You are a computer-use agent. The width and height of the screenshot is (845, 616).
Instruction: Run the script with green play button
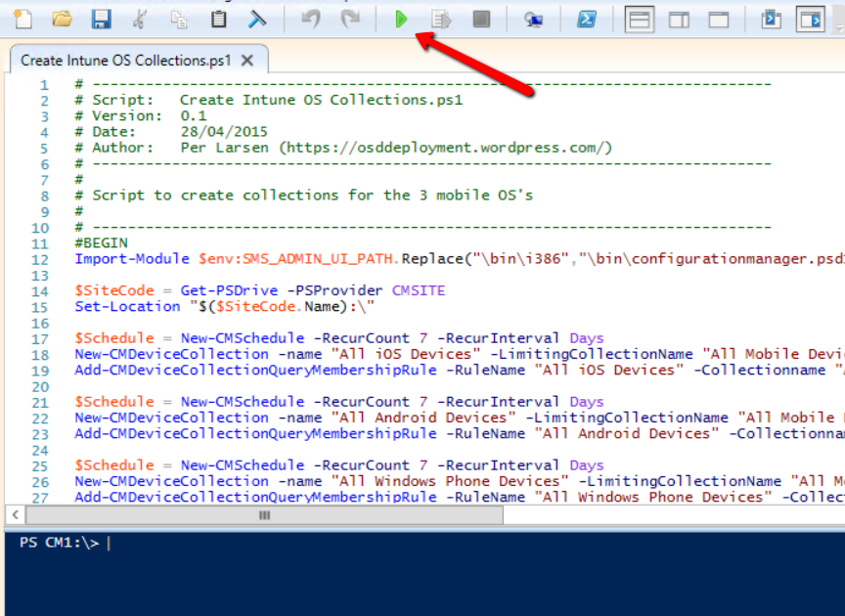pyautogui.click(x=401, y=19)
